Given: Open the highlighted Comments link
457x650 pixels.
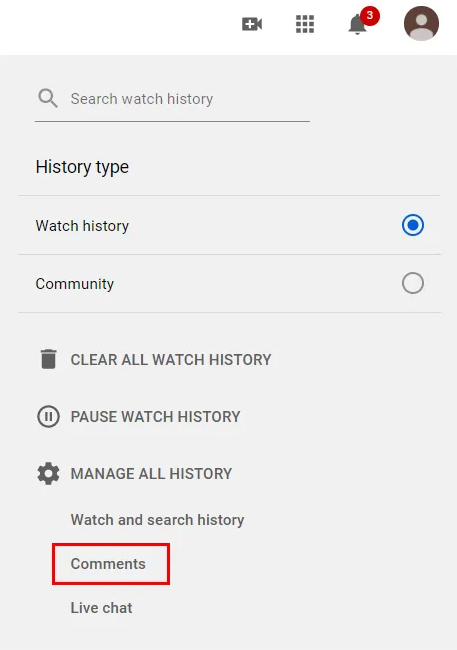Looking at the screenshot, I should coord(108,564).
